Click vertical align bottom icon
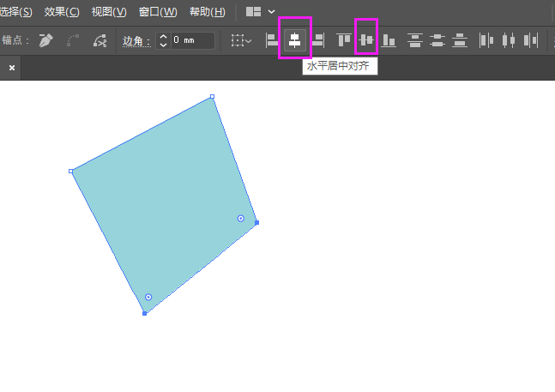Image resolution: width=555 pixels, height=392 pixels. pos(389,40)
